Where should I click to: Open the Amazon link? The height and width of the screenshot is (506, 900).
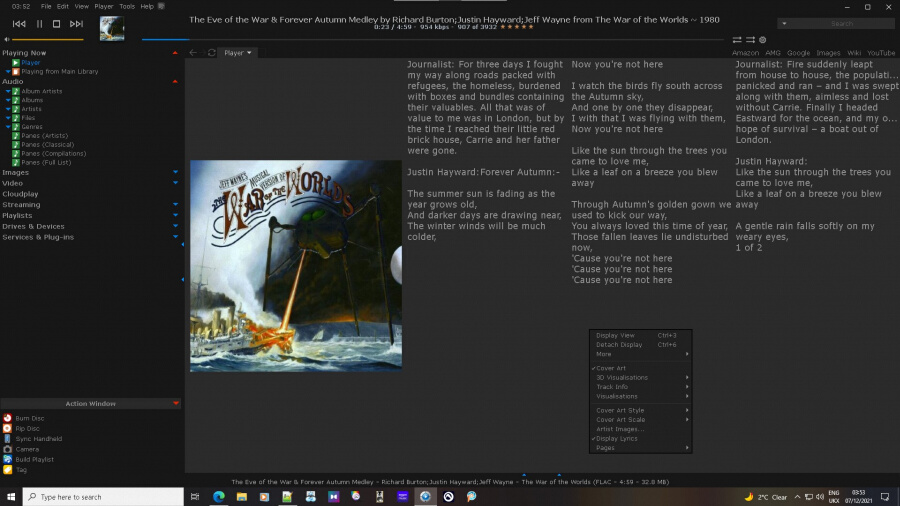coord(745,53)
